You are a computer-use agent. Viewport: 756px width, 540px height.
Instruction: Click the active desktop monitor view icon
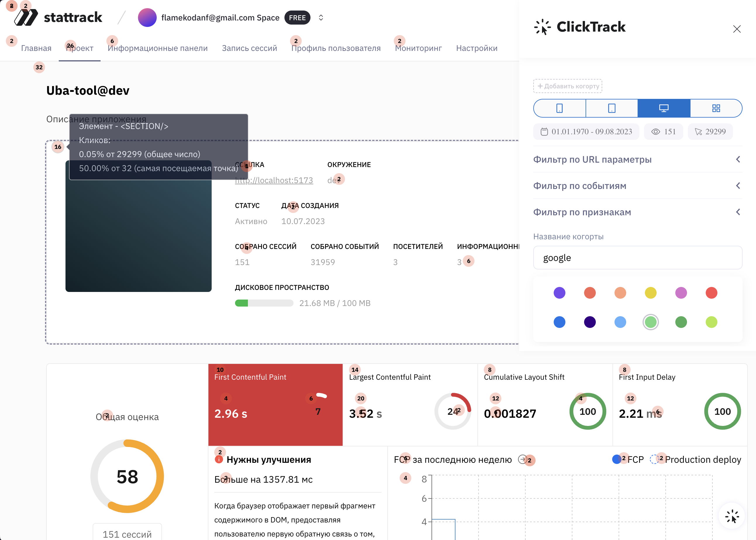coord(664,108)
